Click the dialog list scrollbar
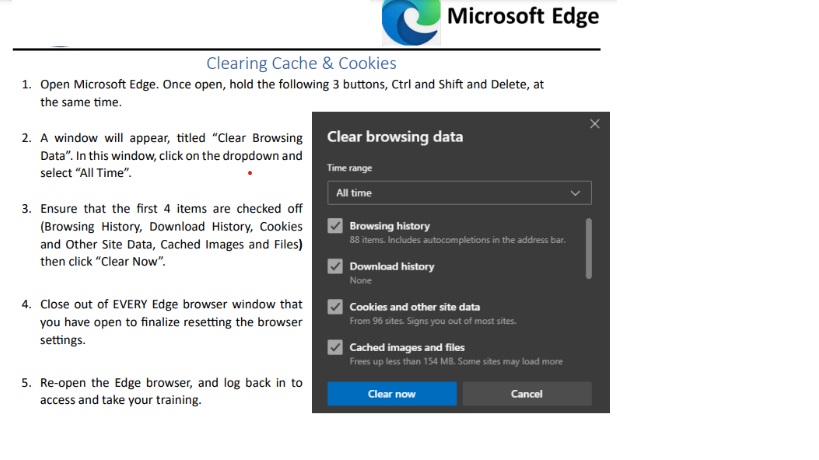 (589, 249)
